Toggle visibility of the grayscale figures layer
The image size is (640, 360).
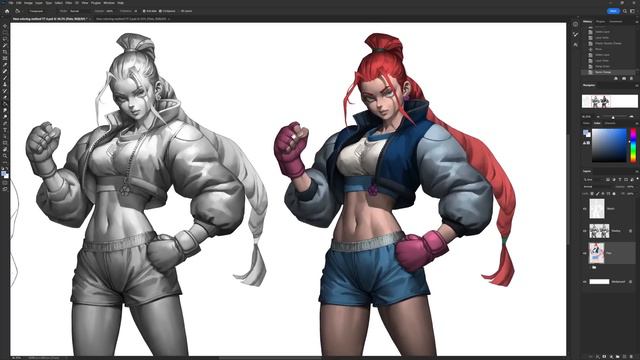coord(584,231)
